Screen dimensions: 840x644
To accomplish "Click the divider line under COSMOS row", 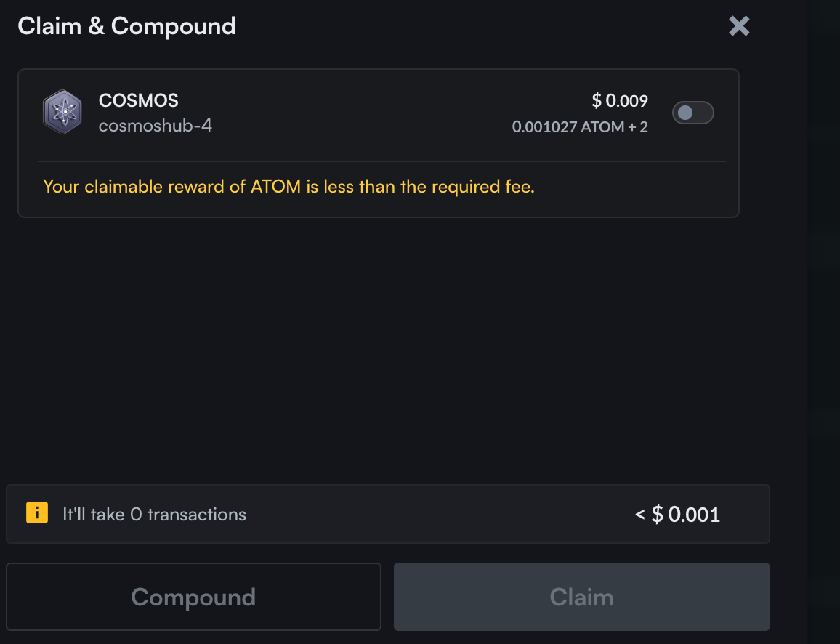I will 381,161.
